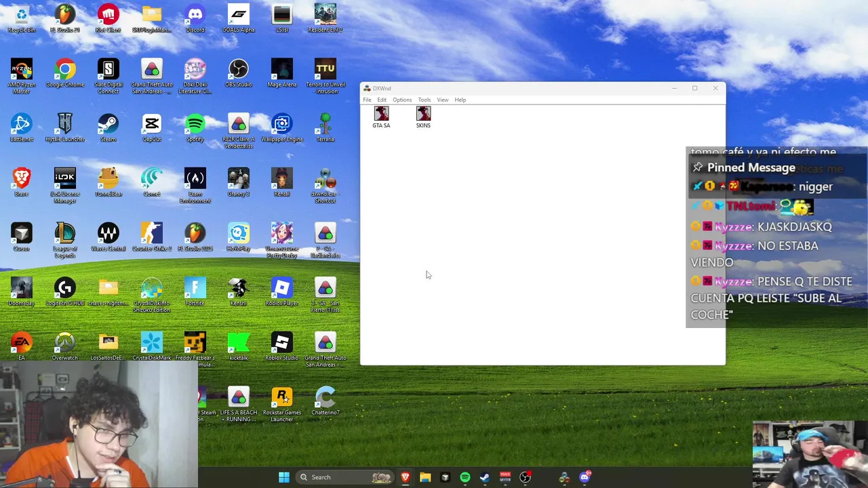Select the iLok License Manager shortcut
The height and width of the screenshot is (488, 868).
point(65,186)
